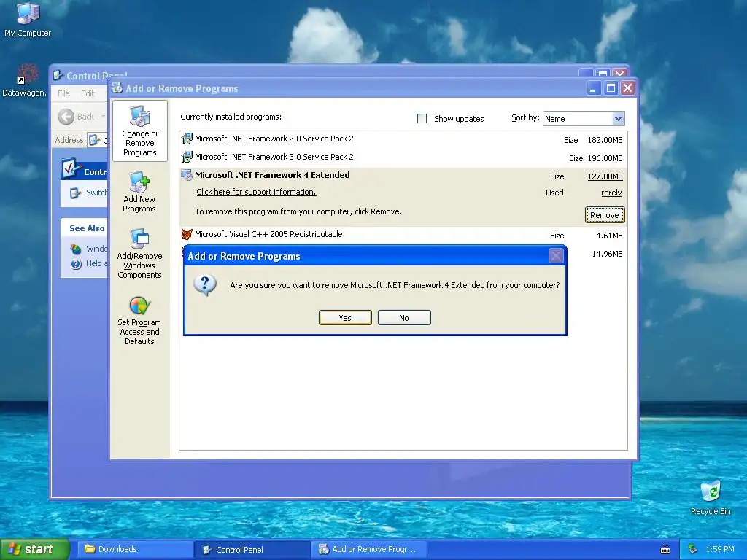The height and width of the screenshot is (560, 747).
Task: Click Switch view link in Control Panel
Action: click(x=88, y=192)
